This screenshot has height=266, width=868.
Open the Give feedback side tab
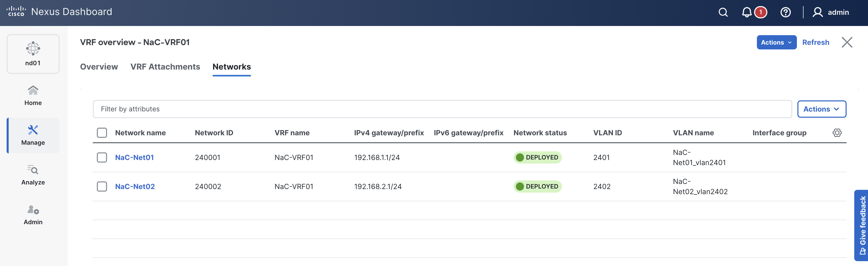[x=862, y=225]
